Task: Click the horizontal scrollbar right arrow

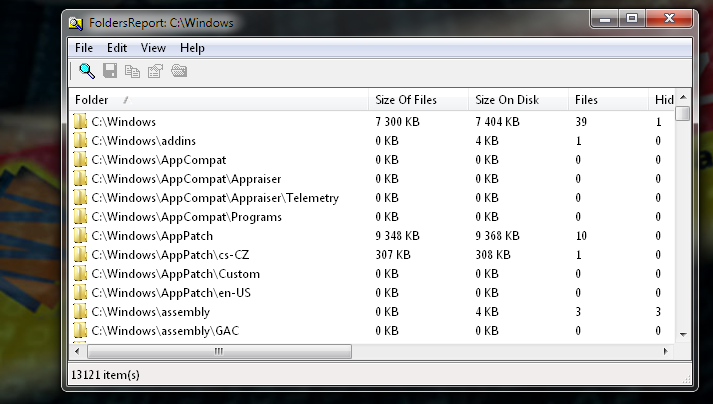Action: 666,351
